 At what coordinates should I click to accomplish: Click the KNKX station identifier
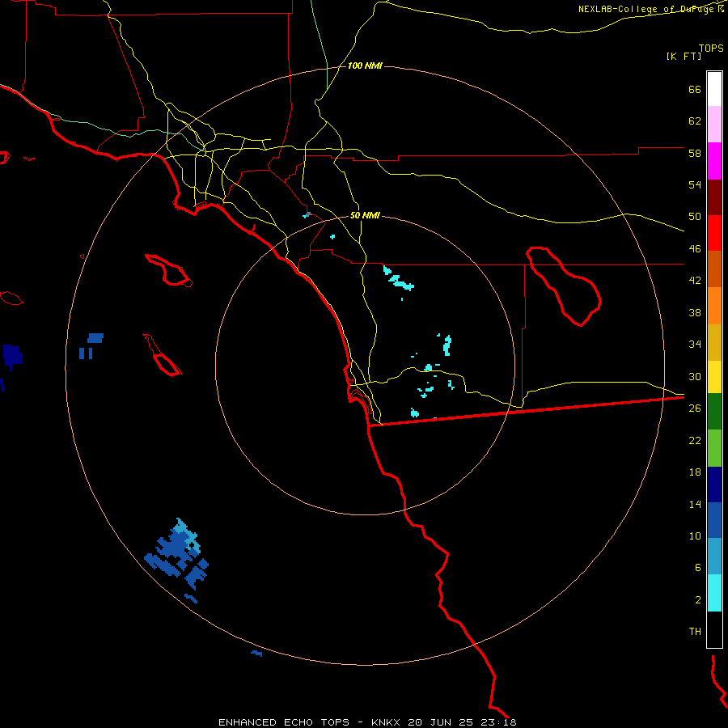click(387, 722)
